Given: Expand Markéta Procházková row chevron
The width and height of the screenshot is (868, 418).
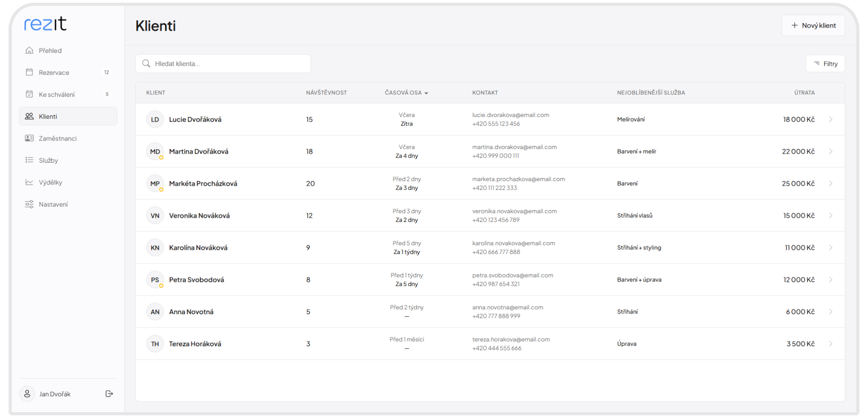Looking at the screenshot, I should click(x=830, y=183).
